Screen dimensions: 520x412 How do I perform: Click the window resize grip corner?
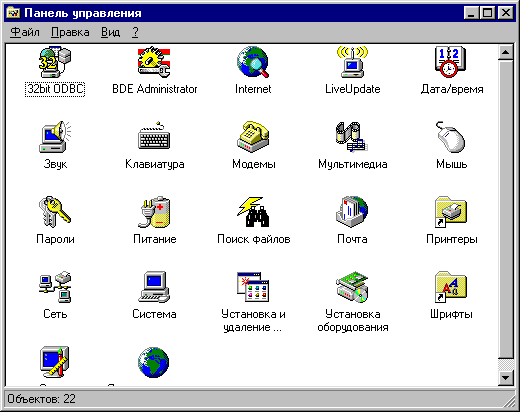coord(508,400)
